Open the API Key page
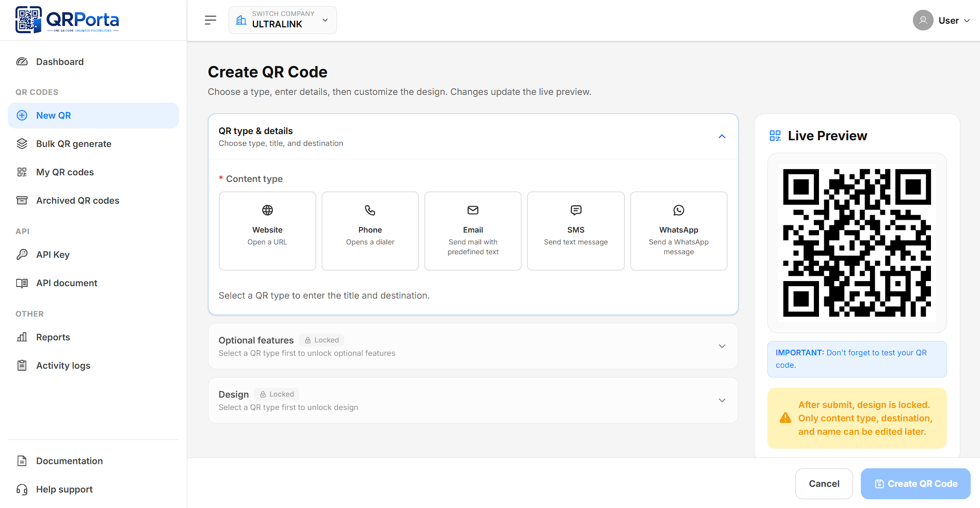Screen dimensions: 980x508 [93, 255]
